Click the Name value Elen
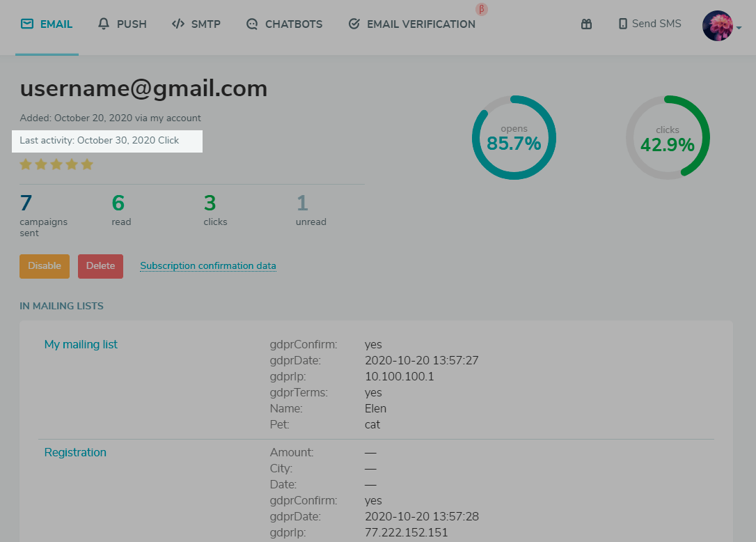Screen dimensions: 756x542 (x=376, y=408)
